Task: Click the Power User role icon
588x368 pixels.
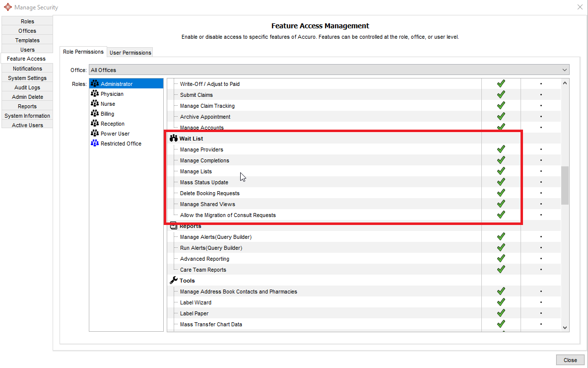Action: coord(95,134)
